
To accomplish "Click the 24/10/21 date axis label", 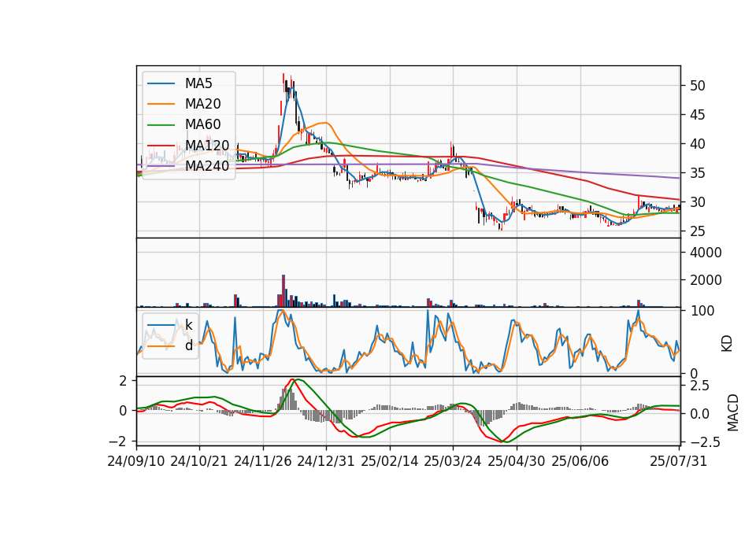I will point(199,461).
